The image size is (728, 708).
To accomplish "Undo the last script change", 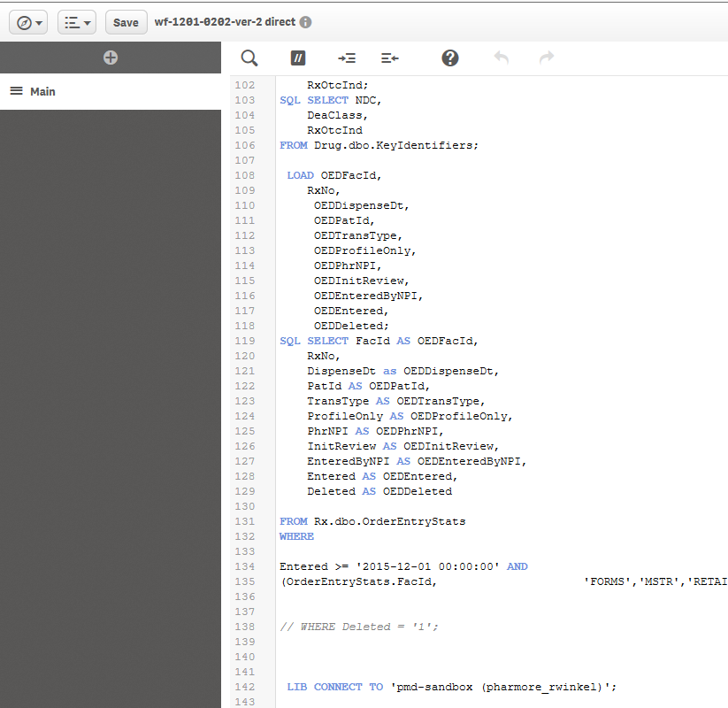I will (501, 58).
